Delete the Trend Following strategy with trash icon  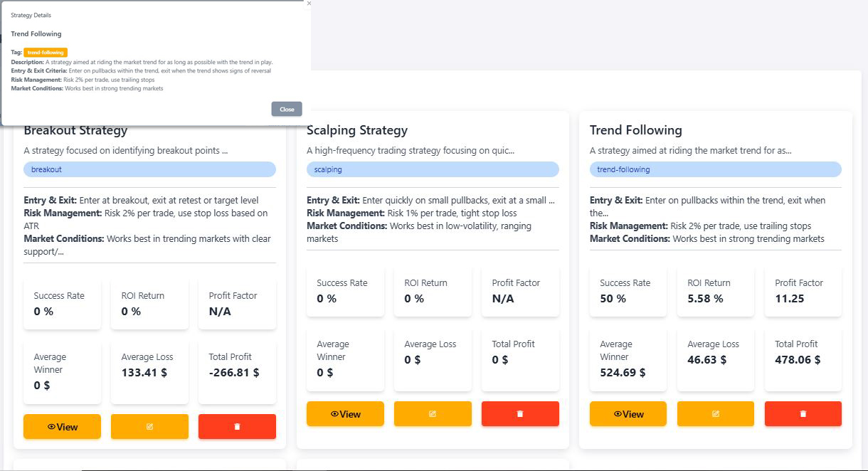tap(803, 413)
